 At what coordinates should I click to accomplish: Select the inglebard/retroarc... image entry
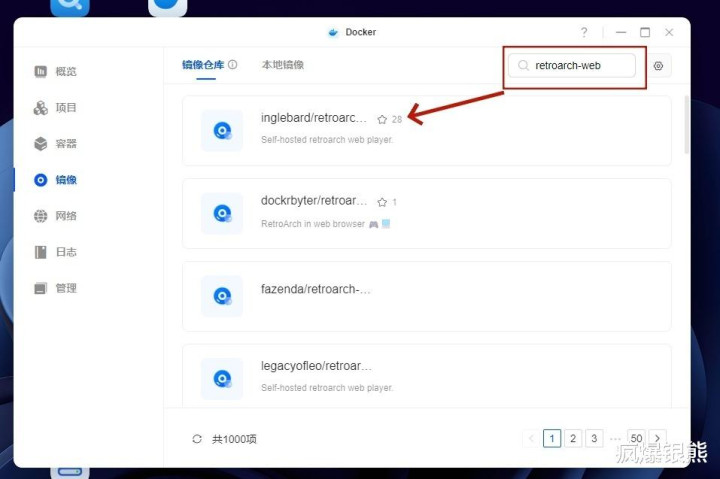tap(427, 131)
